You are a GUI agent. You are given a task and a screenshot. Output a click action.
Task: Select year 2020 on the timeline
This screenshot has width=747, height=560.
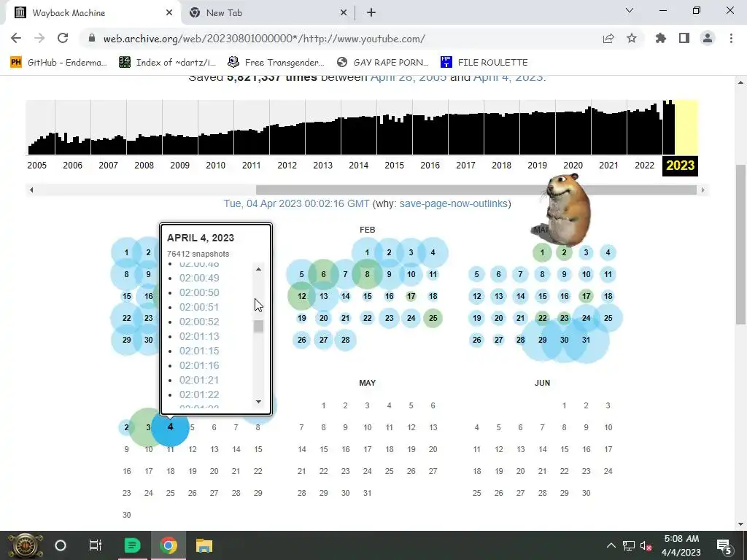tap(573, 166)
